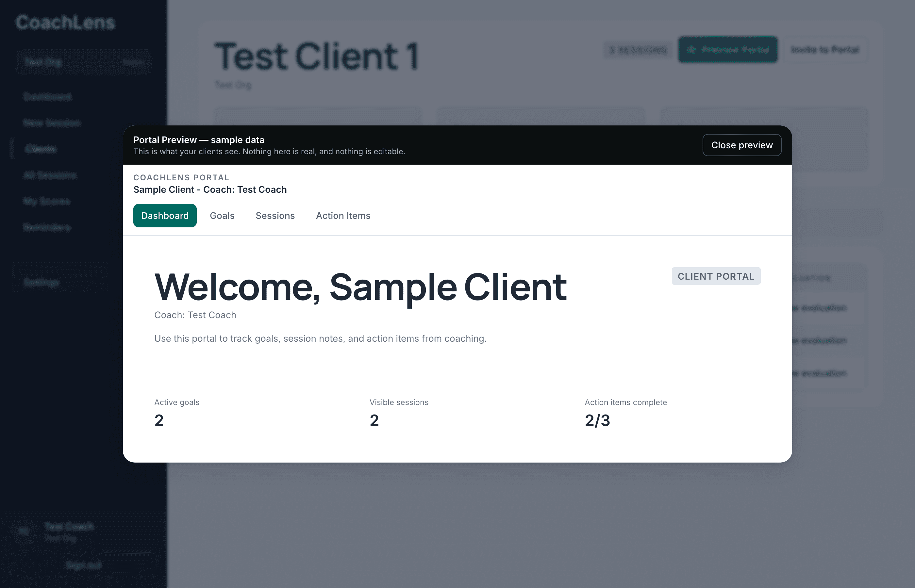
Task: Open Dashboard in the left sidebar
Action: (x=47, y=97)
